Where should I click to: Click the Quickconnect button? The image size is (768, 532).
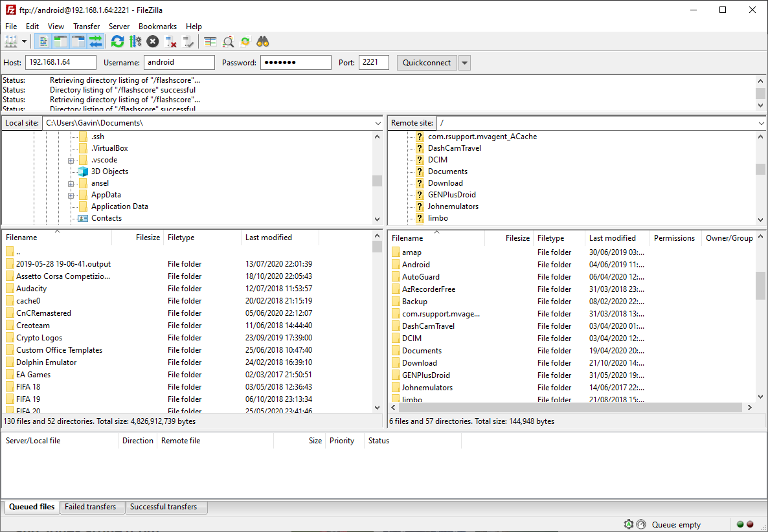point(426,63)
